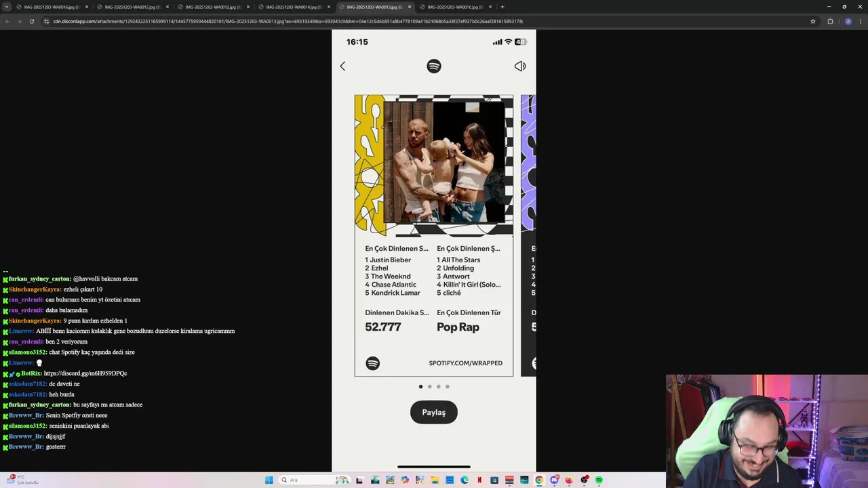Tap the back arrow in the Spotify Wrapped screen

[x=342, y=66]
